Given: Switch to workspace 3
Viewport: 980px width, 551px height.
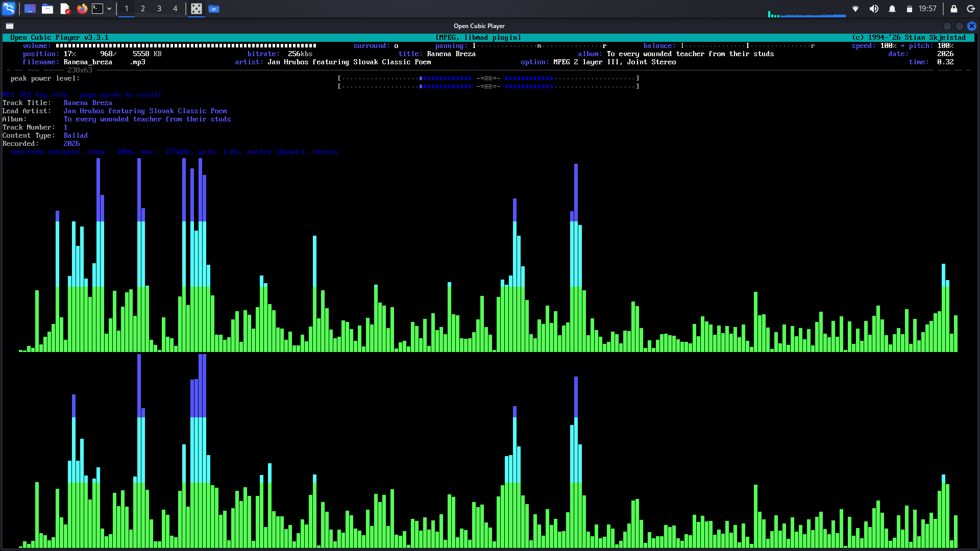Looking at the screenshot, I should tap(159, 9).
